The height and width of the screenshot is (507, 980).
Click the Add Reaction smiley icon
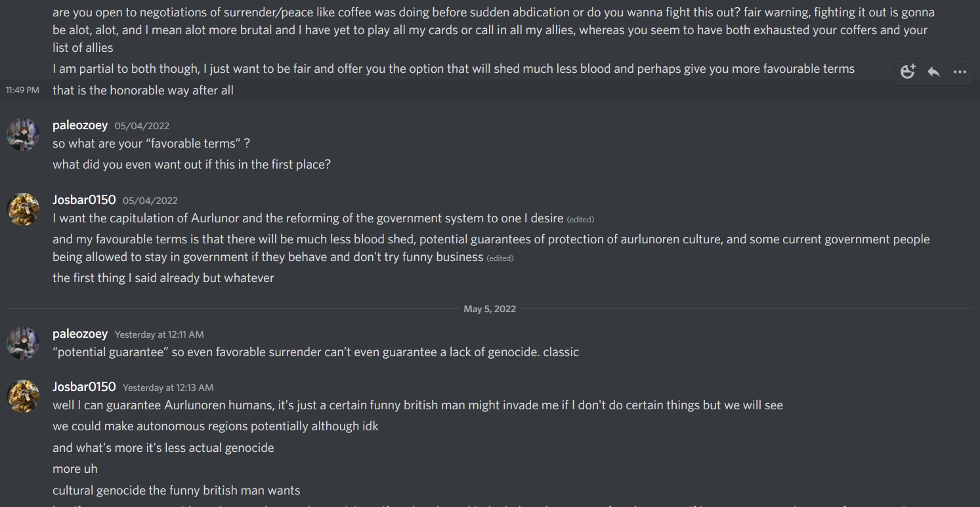(x=908, y=72)
